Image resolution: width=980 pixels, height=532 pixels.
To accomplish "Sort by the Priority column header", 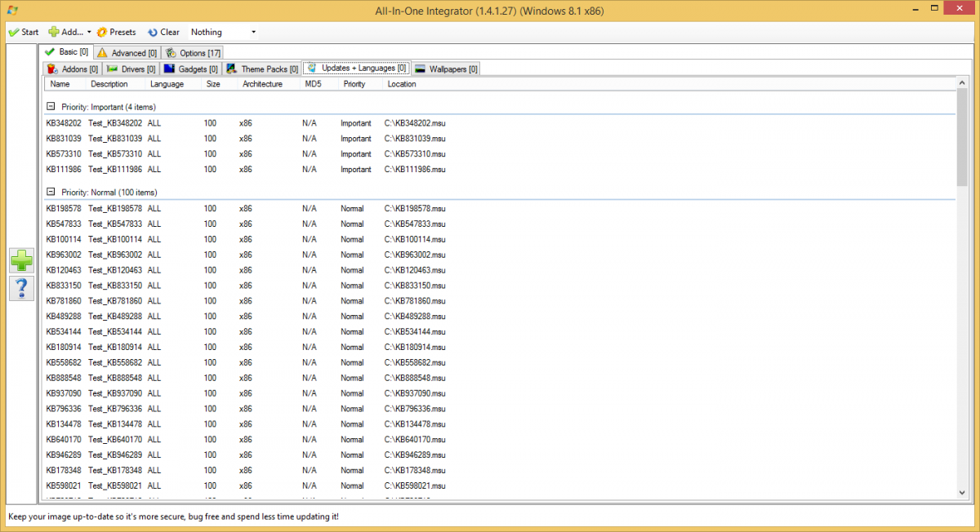I will [360, 84].
